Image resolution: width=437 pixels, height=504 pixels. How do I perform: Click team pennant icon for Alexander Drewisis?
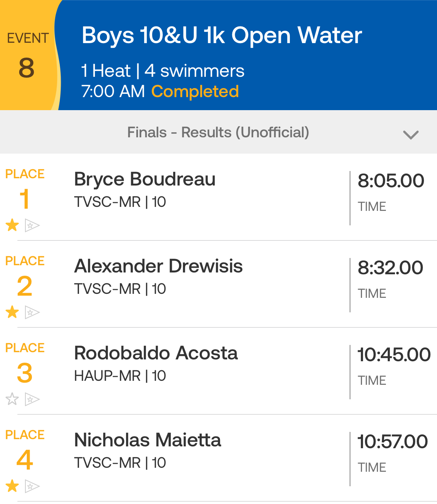tap(32, 312)
